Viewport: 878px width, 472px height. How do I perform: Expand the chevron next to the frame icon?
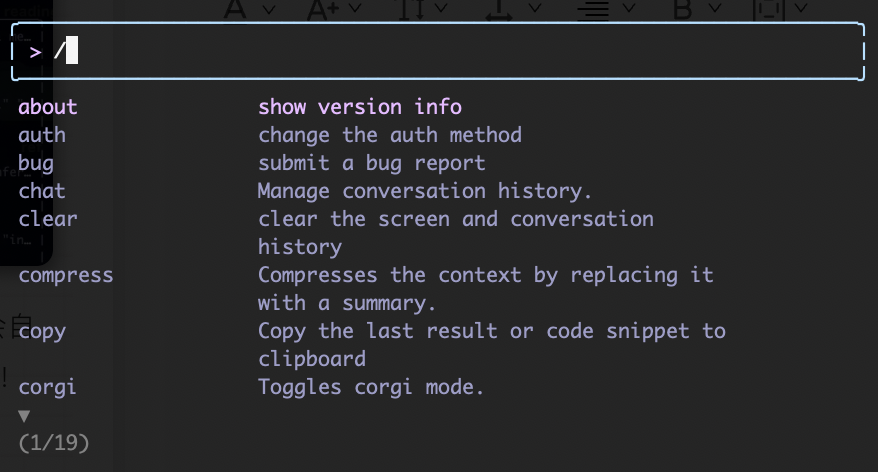pyautogui.click(x=801, y=8)
